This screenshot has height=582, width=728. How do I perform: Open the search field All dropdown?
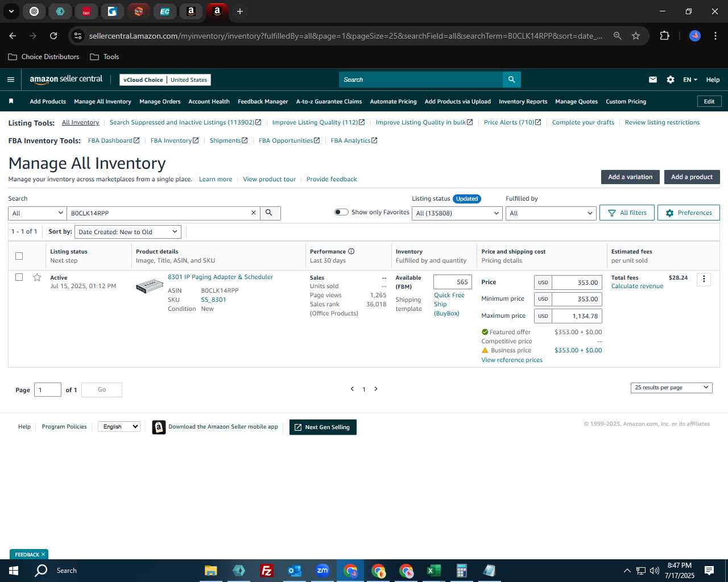click(38, 213)
